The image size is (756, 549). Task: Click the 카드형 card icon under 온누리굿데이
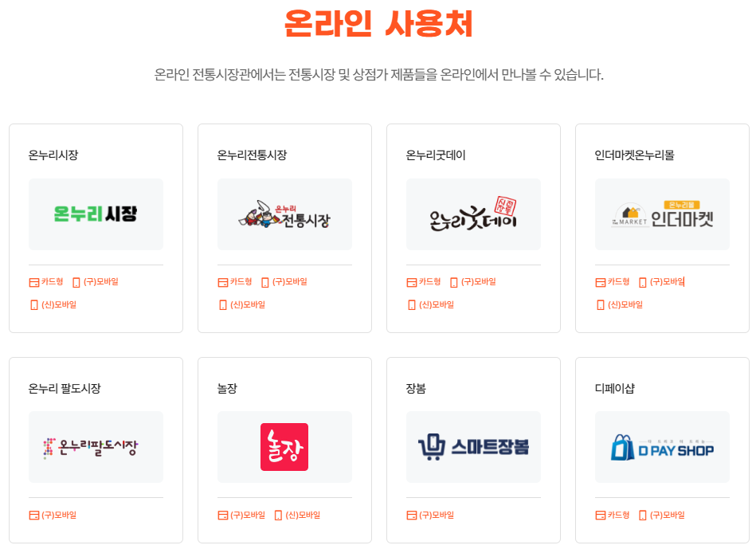412,283
